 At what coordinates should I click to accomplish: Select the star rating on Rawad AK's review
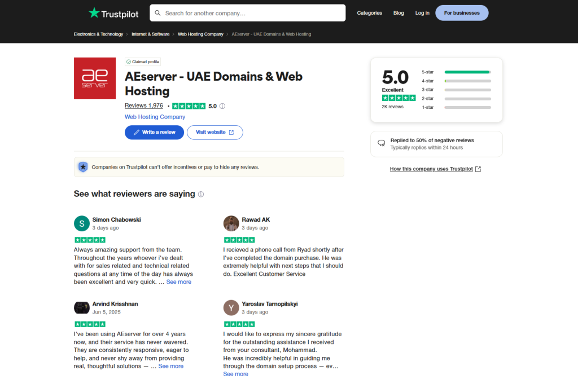[x=239, y=240]
